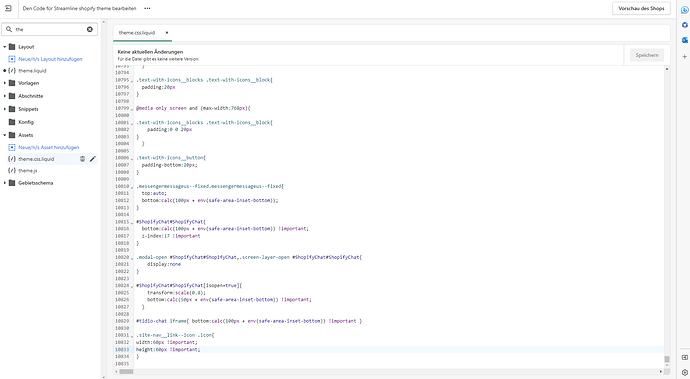The height and width of the screenshot is (379, 690).
Task: Delete theme.css.liquid with the trash icon
Action: (82, 159)
